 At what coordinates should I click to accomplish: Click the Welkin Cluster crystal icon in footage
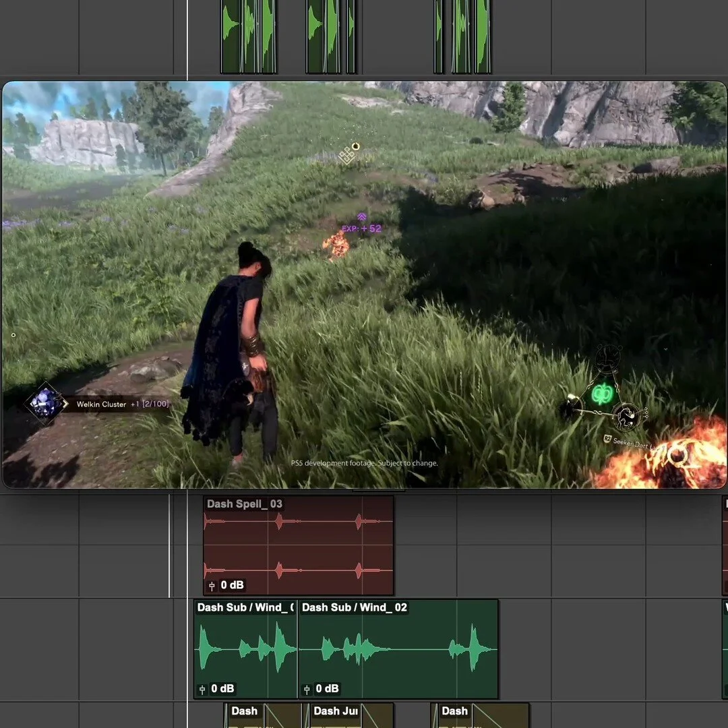tap(45, 404)
